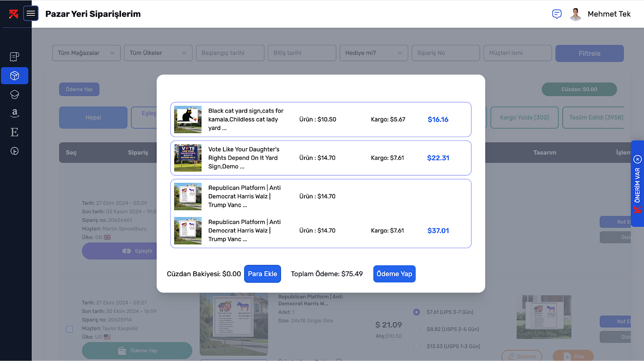Click the $37.01 total price
644x361 pixels.
pos(438,230)
